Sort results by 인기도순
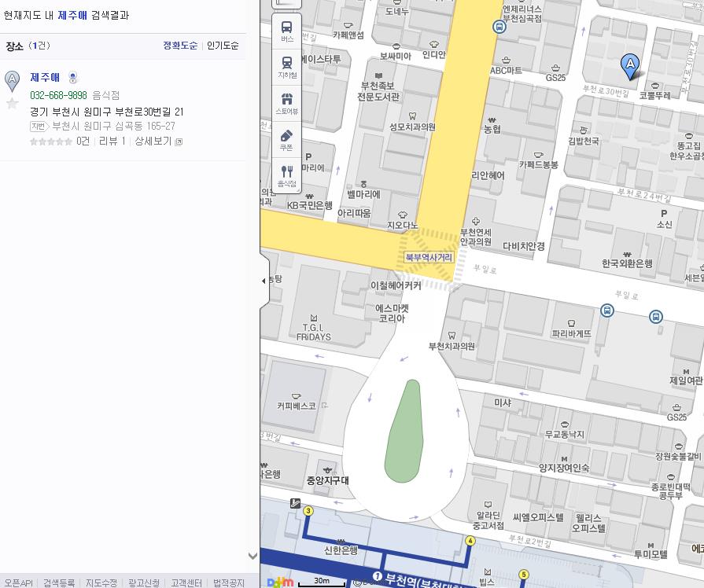The height and width of the screenshot is (588, 704). [223, 46]
